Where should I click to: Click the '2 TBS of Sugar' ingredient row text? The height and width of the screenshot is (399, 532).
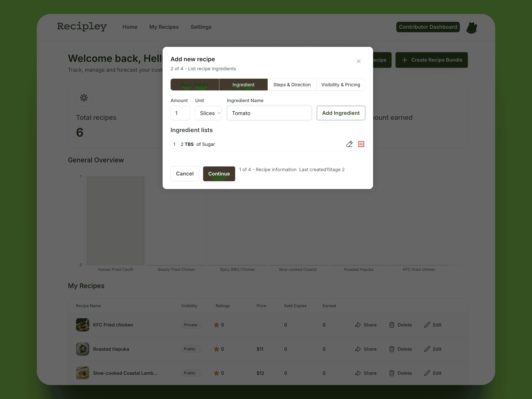198,144
